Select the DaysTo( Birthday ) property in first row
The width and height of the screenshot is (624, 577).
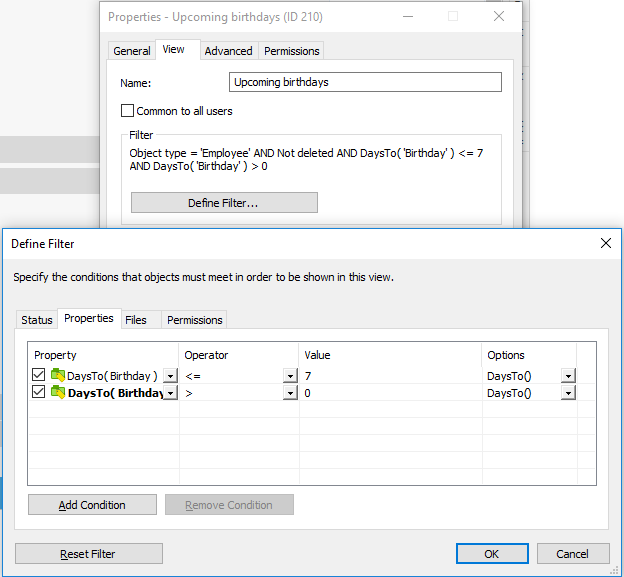[x=112, y=376]
